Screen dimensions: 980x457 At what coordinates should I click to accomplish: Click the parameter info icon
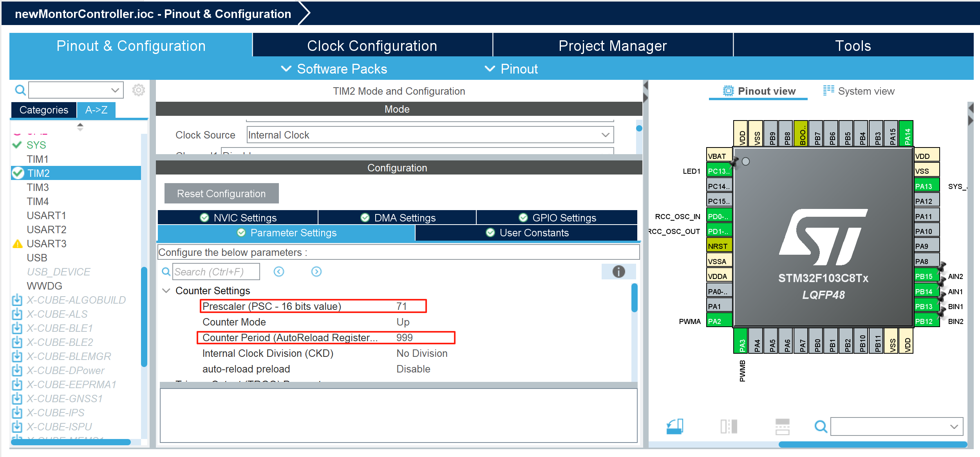618,272
